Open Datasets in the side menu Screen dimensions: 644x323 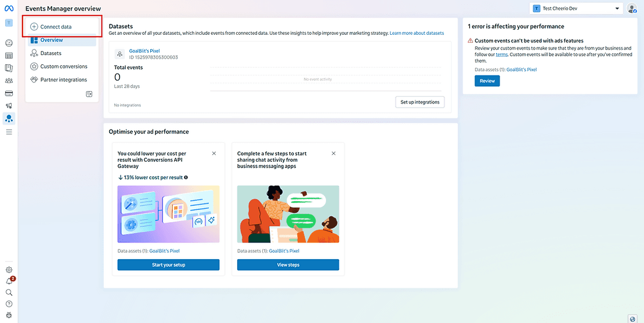click(62, 53)
